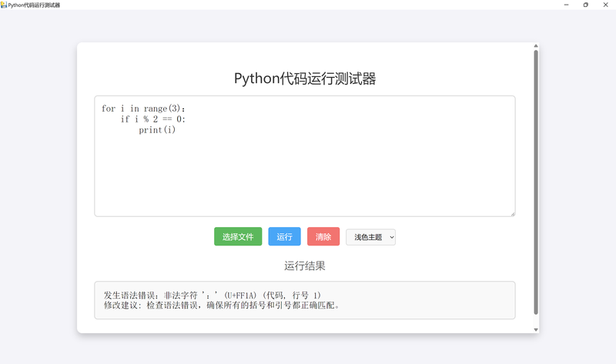
Task: Click the vertical scrollbar thumb
Action: point(536,182)
